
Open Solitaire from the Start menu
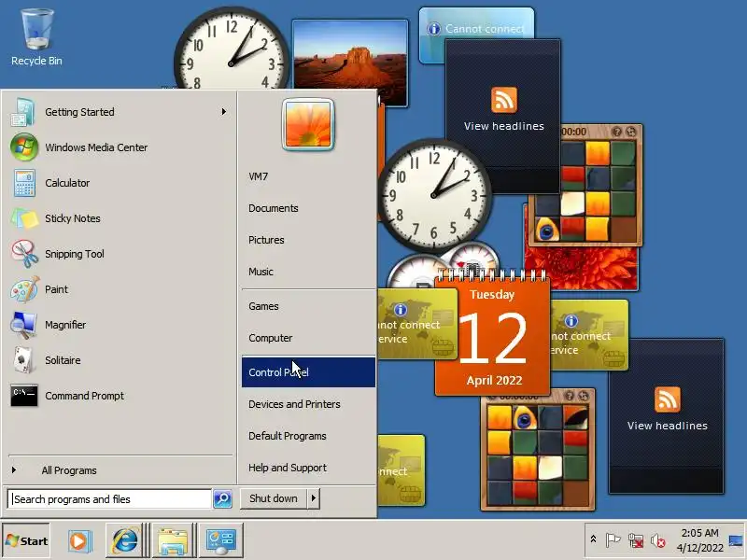(x=119, y=360)
